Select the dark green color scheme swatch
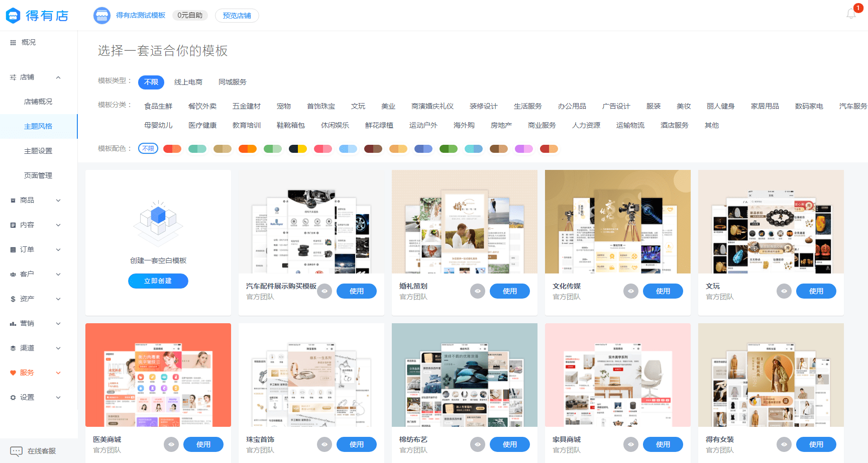Viewport: 868px width, 463px height. click(x=449, y=149)
